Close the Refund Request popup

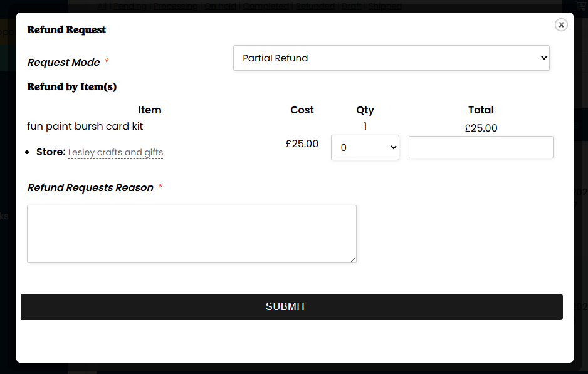(x=561, y=24)
